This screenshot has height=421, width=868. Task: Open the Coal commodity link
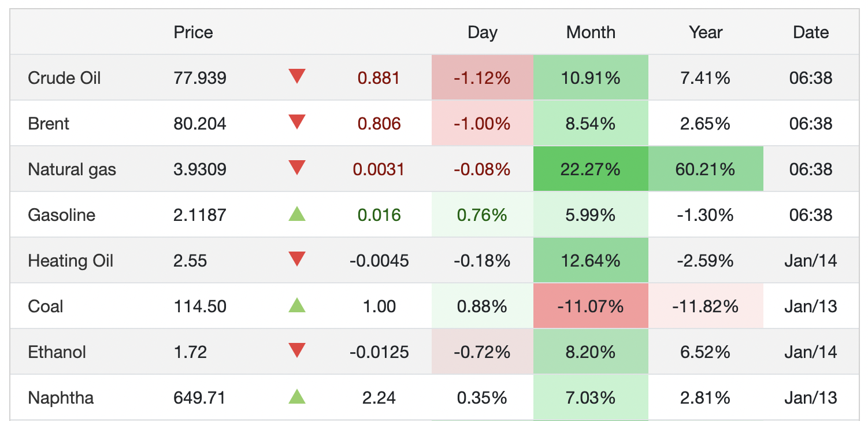coord(45,306)
